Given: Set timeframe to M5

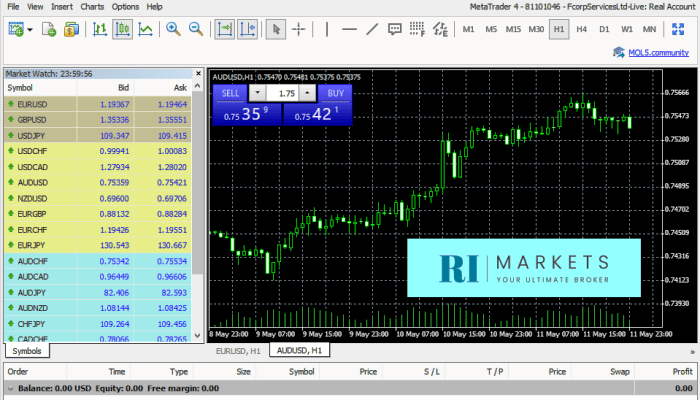Looking at the screenshot, I should 491,29.
